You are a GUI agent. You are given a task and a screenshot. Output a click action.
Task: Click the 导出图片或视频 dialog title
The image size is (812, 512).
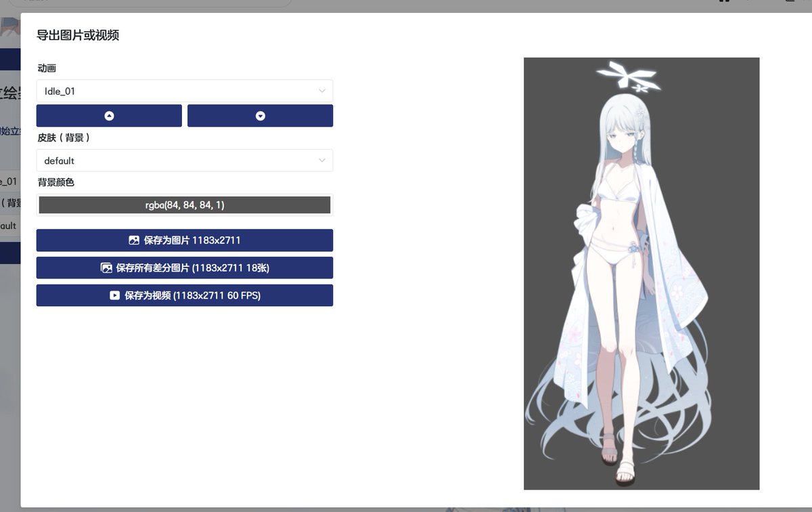[x=78, y=35]
